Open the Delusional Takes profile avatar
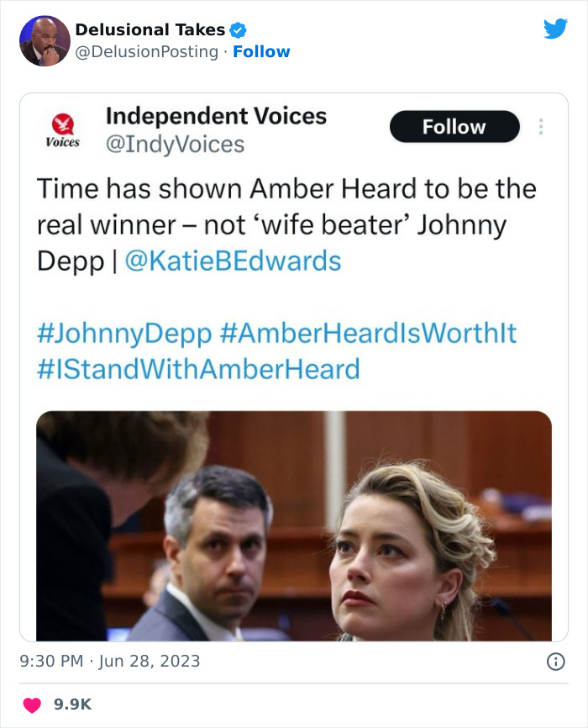This screenshot has height=728, width=588. click(45, 41)
